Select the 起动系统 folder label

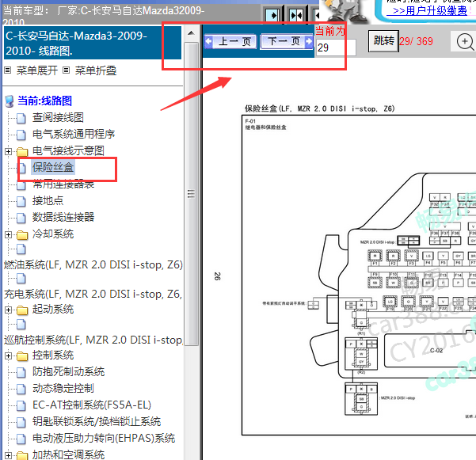coord(53,310)
